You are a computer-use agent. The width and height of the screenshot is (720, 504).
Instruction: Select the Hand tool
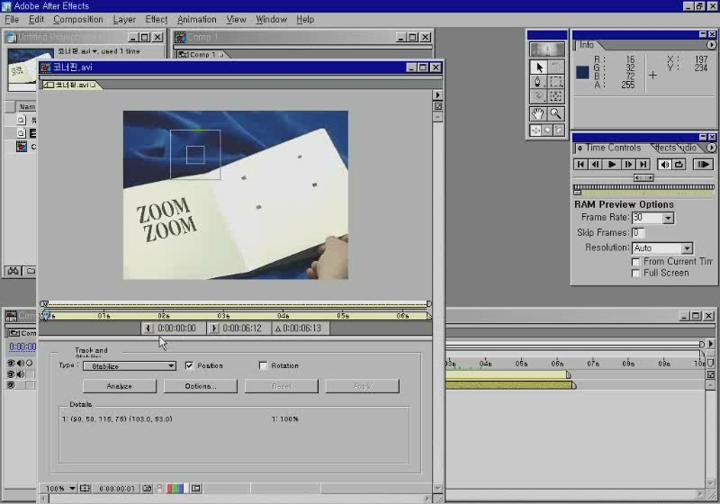coord(538,113)
